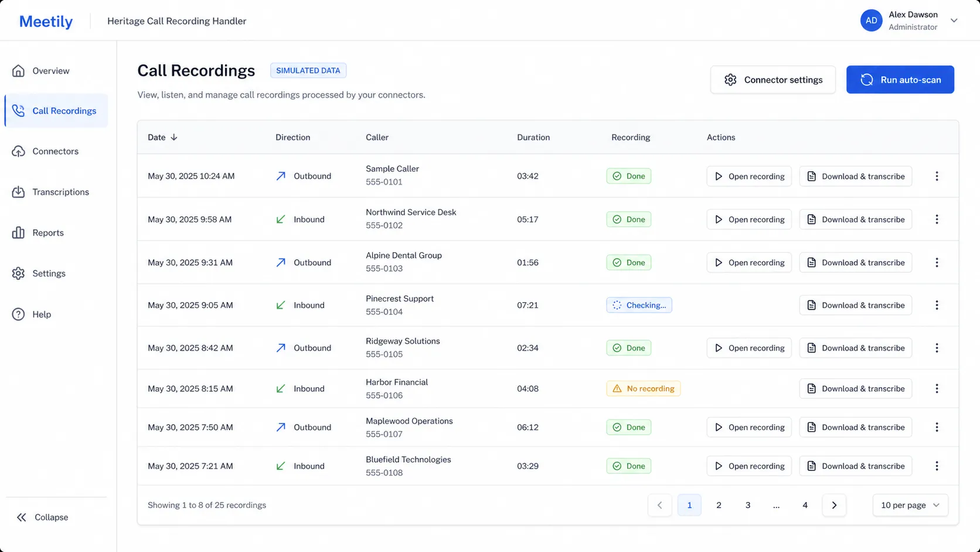Download & transcribe Pinecrest Support call

tap(855, 305)
